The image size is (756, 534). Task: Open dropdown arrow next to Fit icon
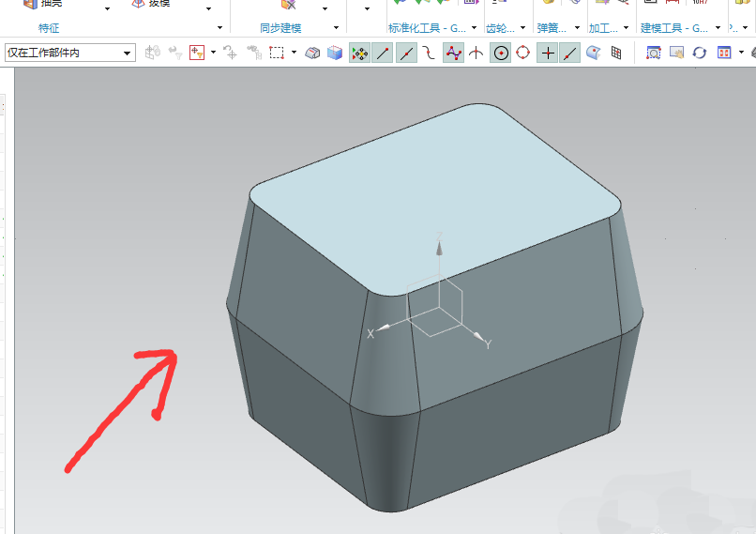(742, 53)
